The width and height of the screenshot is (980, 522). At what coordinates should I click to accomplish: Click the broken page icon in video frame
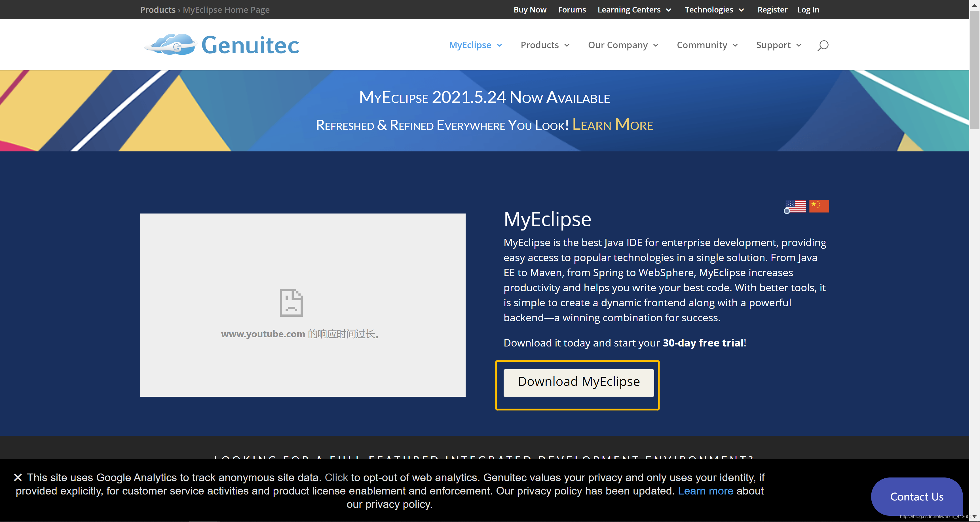(291, 303)
